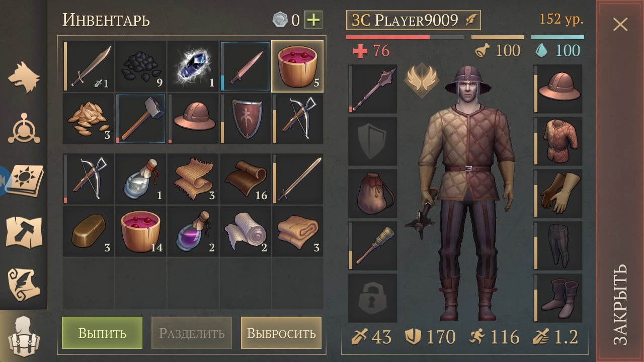Open the wolf head sidebar tab
This screenshot has height=362, width=644.
(23, 78)
